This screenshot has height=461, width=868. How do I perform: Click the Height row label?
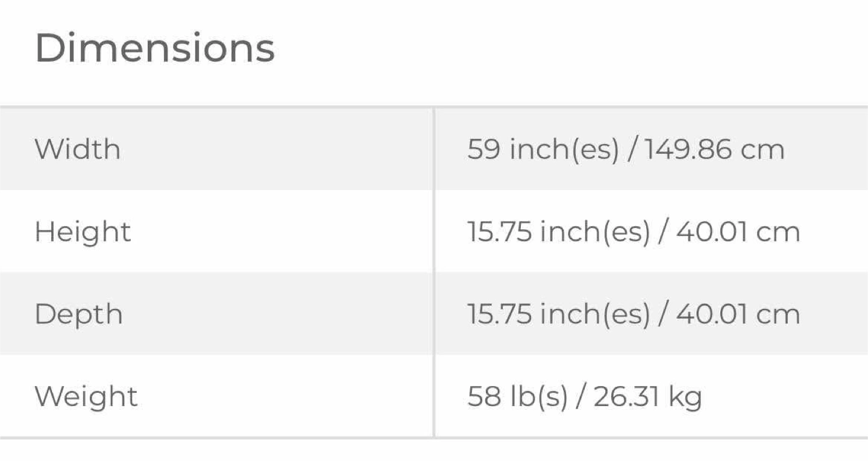[83, 232]
